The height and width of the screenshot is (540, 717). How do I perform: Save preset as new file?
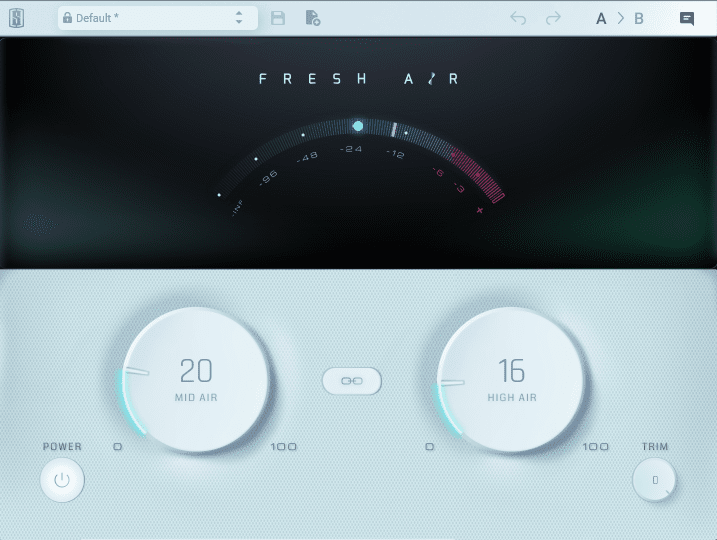tap(313, 18)
